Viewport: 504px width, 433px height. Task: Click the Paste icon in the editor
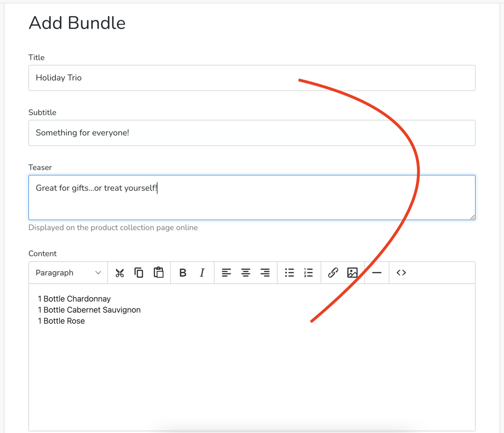(x=159, y=272)
